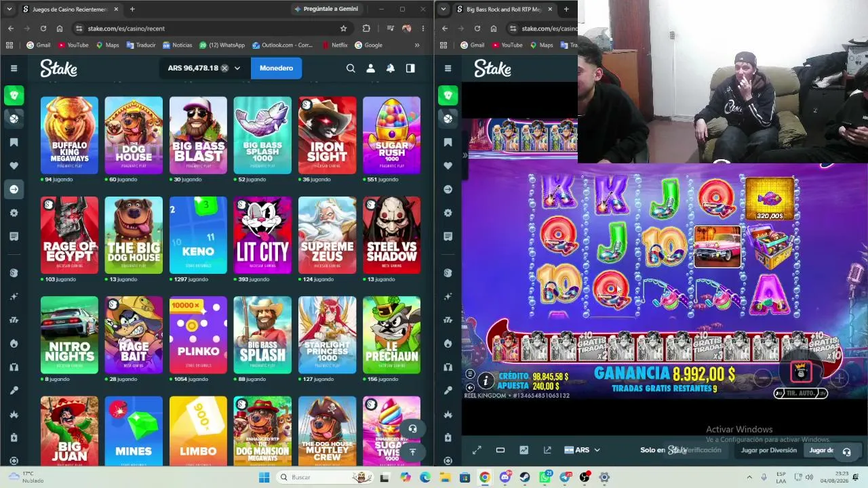868x488 pixels.
Task: Toggle the TIR. AUTO. autoplay button
Action: click(x=801, y=393)
